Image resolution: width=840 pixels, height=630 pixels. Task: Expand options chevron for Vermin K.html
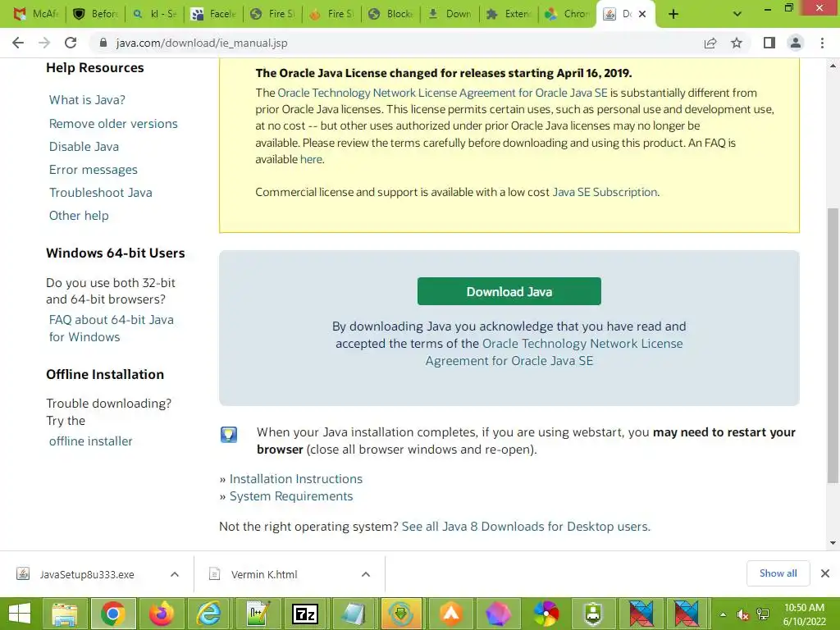pyautogui.click(x=366, y=574)
